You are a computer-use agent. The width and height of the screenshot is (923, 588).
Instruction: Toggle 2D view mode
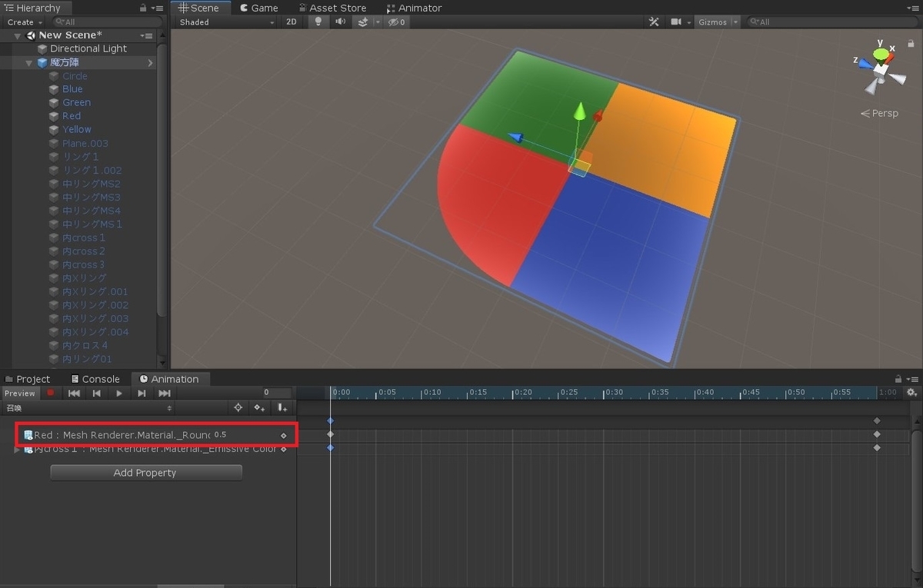[292, 22]
